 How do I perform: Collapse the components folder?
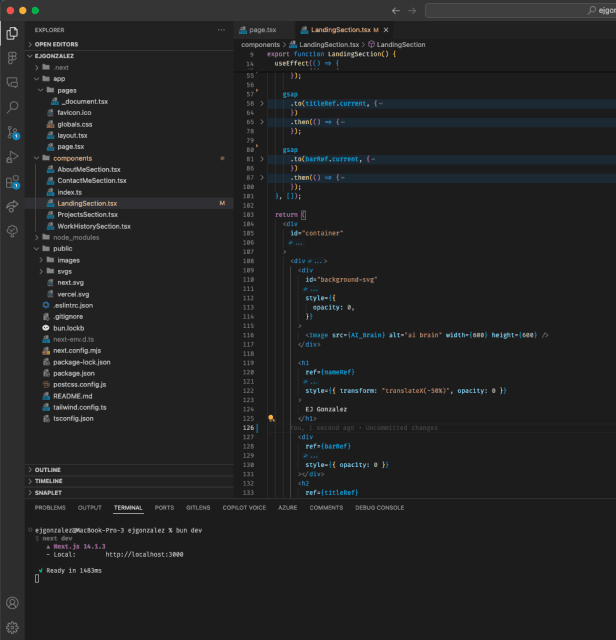point(129,158)
